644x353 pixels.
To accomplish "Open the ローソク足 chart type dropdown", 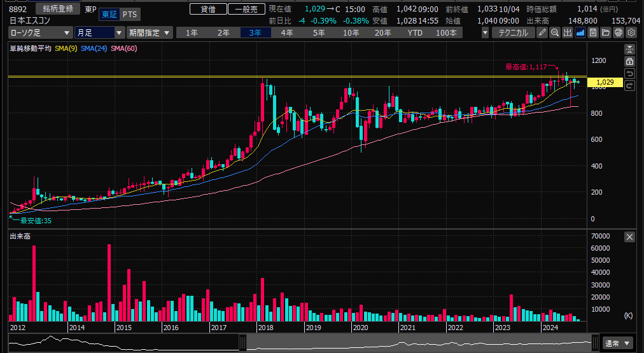I will click(40, 32).
